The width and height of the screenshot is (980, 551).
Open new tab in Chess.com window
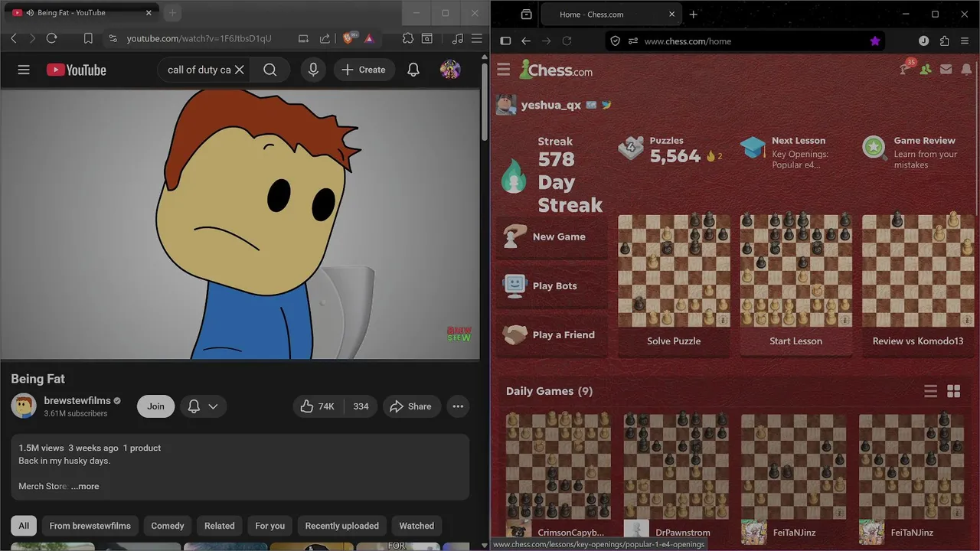[694, 14]
